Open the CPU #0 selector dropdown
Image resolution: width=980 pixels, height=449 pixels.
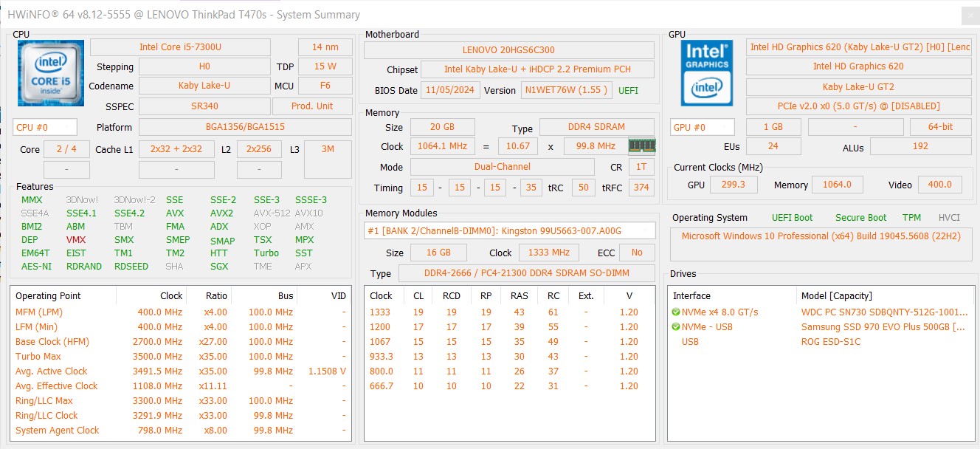45,127
